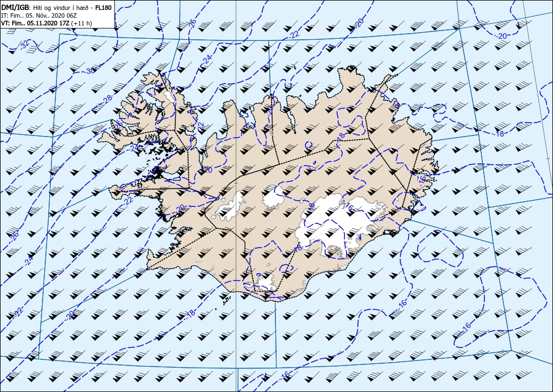This screenshot has height=392, width=553.
Task: Click the 'VT: Fim.. 05.11.2020 17Z (+11 h)' line
Action: (x=47, y=23)
